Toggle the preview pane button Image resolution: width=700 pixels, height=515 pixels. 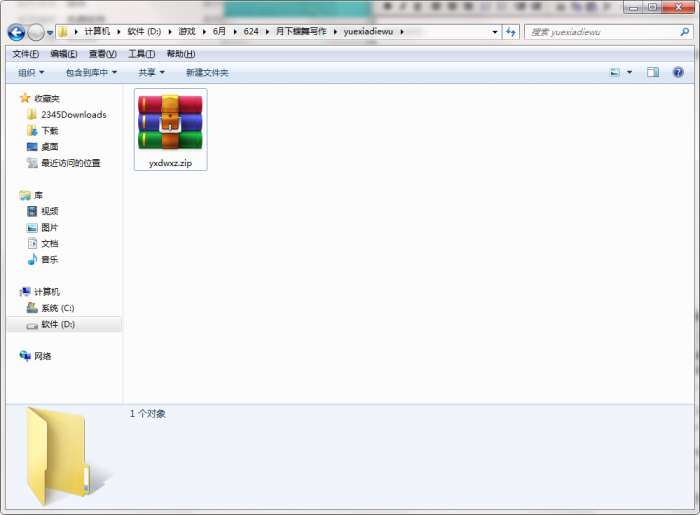(x=653, y=72)
